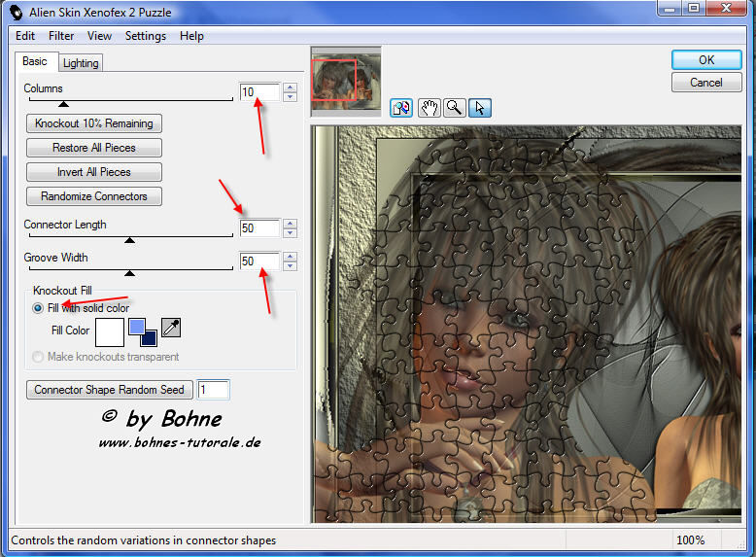Select the magnifier zoom tool
The width and height of the screenshot is (756, 557).
pos(454,108)
